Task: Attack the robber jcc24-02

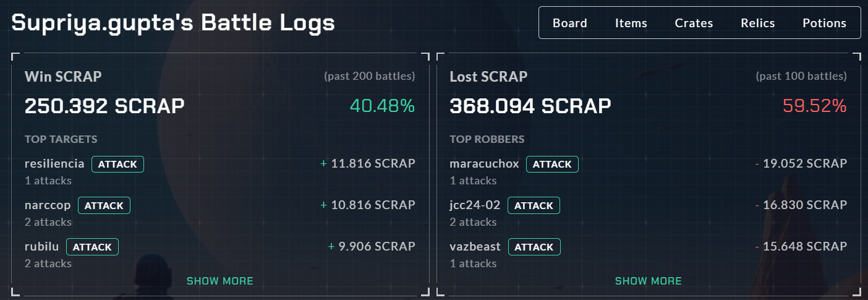Action: 534,205
